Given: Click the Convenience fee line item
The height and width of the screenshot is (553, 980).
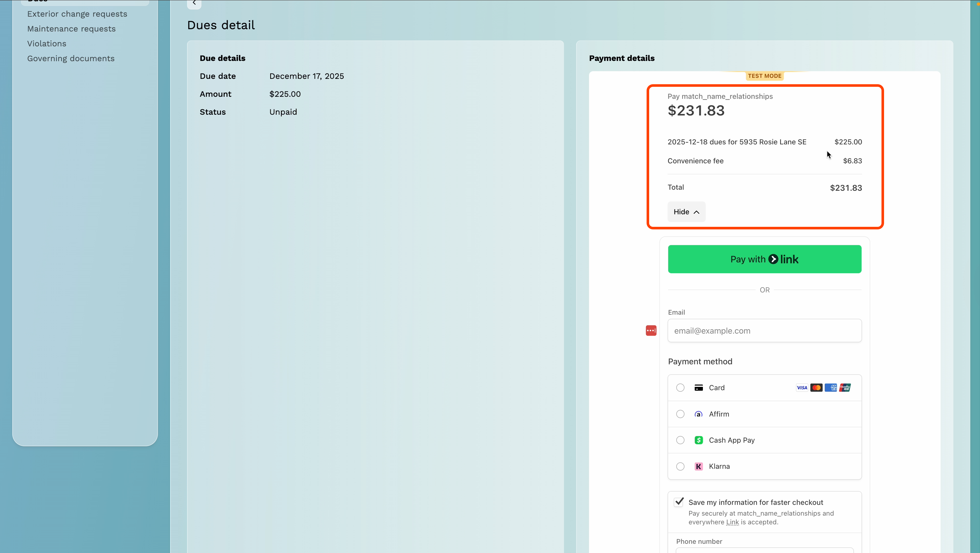Looking at the screenshot, I should [x=765, y=161].
